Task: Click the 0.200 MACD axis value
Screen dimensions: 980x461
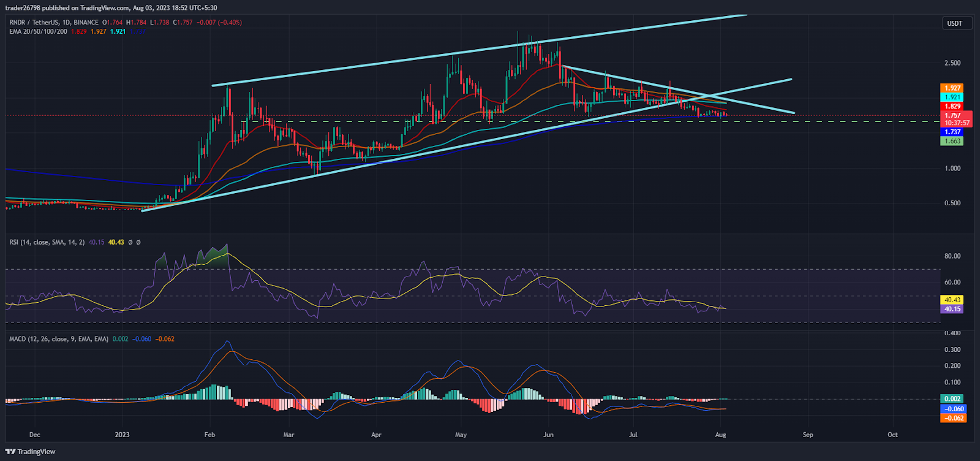Action: (952, 366)
